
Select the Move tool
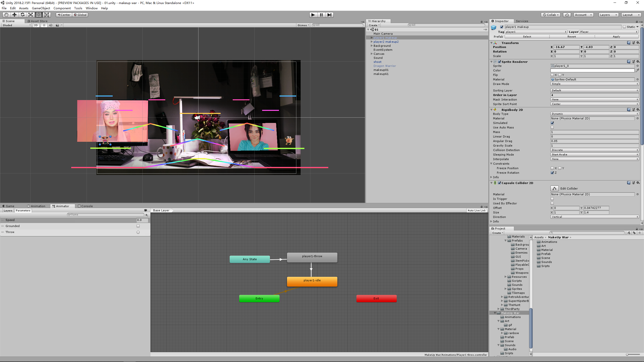[14, 15]
